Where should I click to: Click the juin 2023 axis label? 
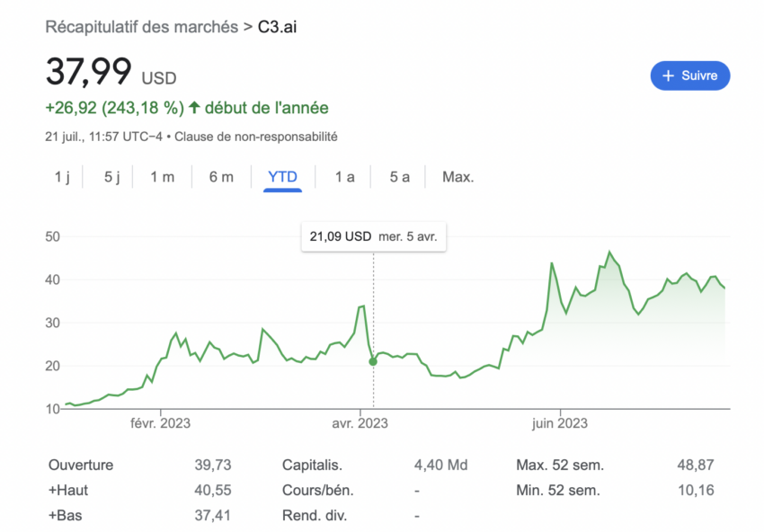[560, 422]
